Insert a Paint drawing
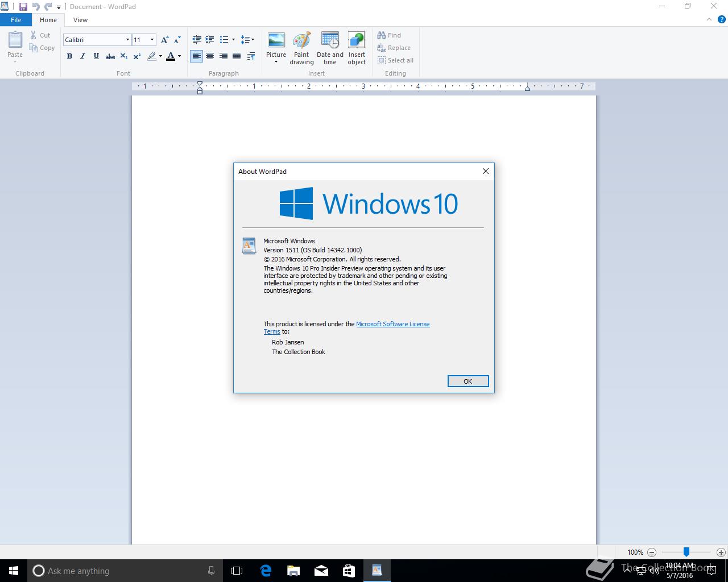The image size is (728, 582). coord(301,48)
